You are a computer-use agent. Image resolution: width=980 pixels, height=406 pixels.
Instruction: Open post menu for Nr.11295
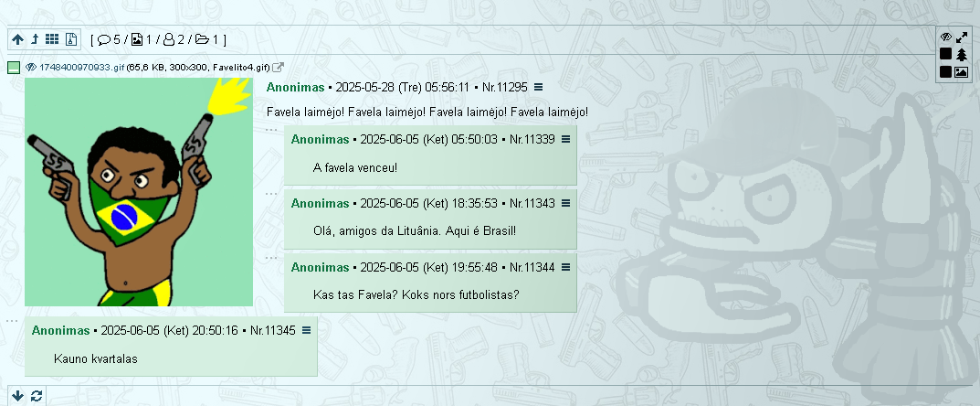538,87
